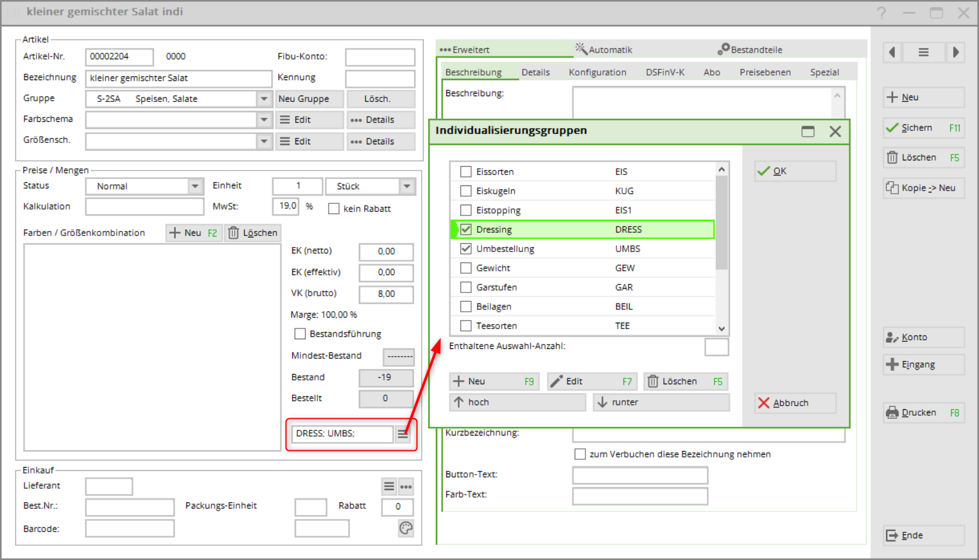Go to next article with right arrow

955,53
